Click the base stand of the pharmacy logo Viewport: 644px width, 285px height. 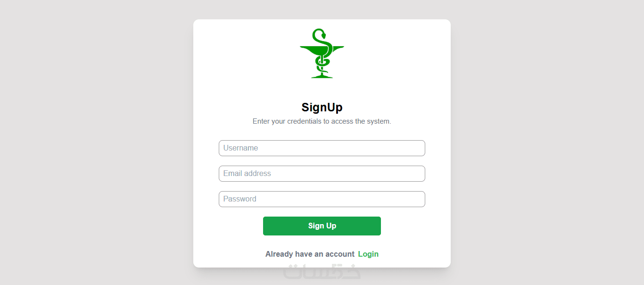point(322,76)
